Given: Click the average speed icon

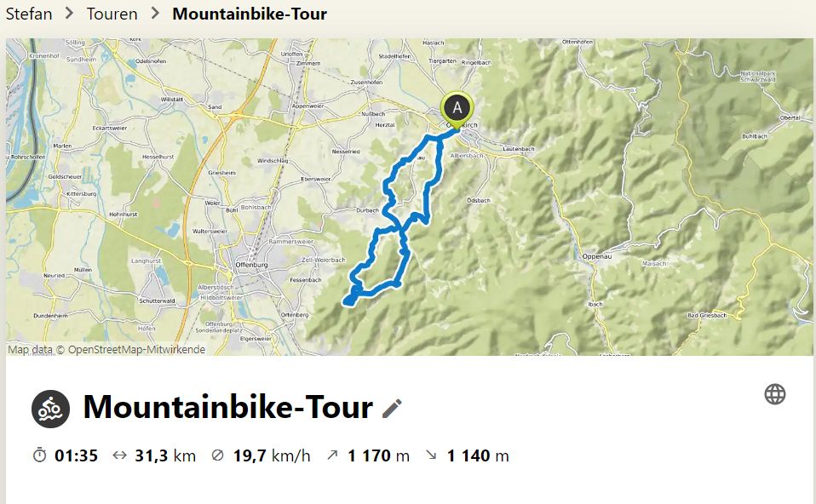Looking at the screenshot, I should tap(217, 455).
